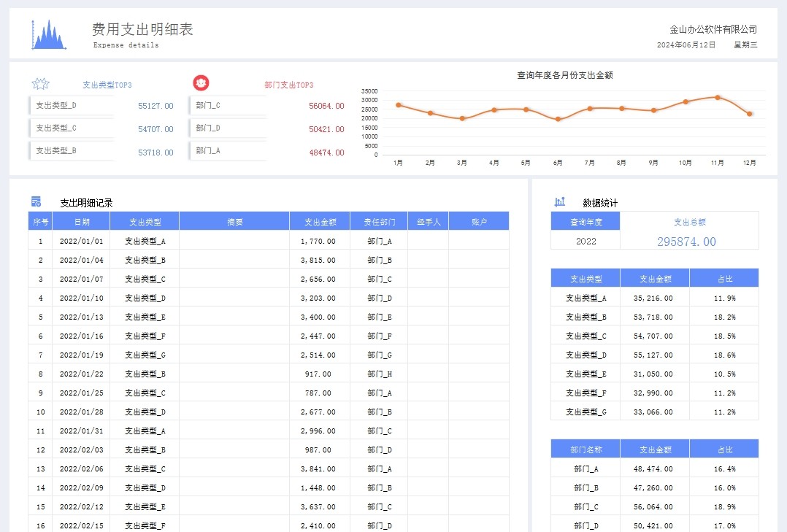The height and width of the screenshot is (532, 787).
Task: Select 部门_C in department TOP3
Action: click(x=228, y=105)
